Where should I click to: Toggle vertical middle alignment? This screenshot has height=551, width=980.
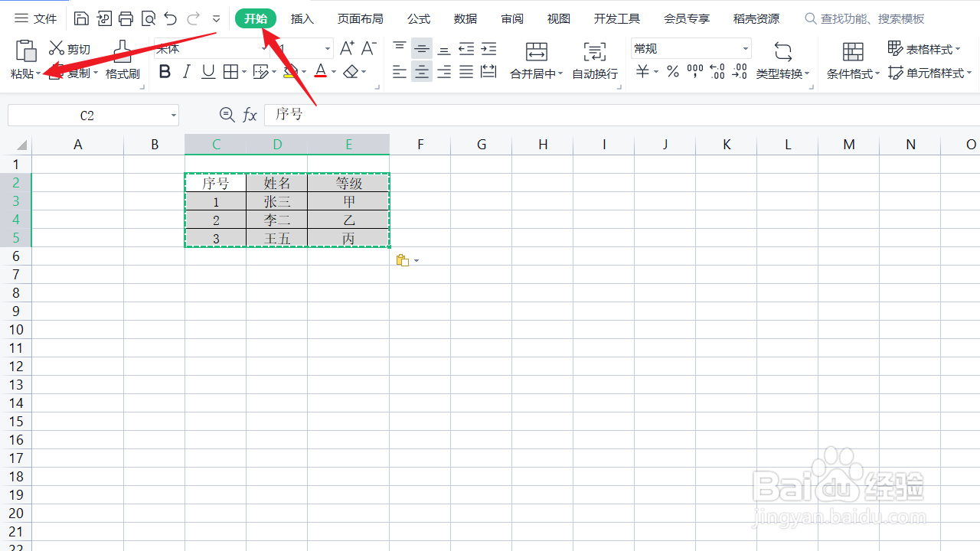(x=422, y=48)
